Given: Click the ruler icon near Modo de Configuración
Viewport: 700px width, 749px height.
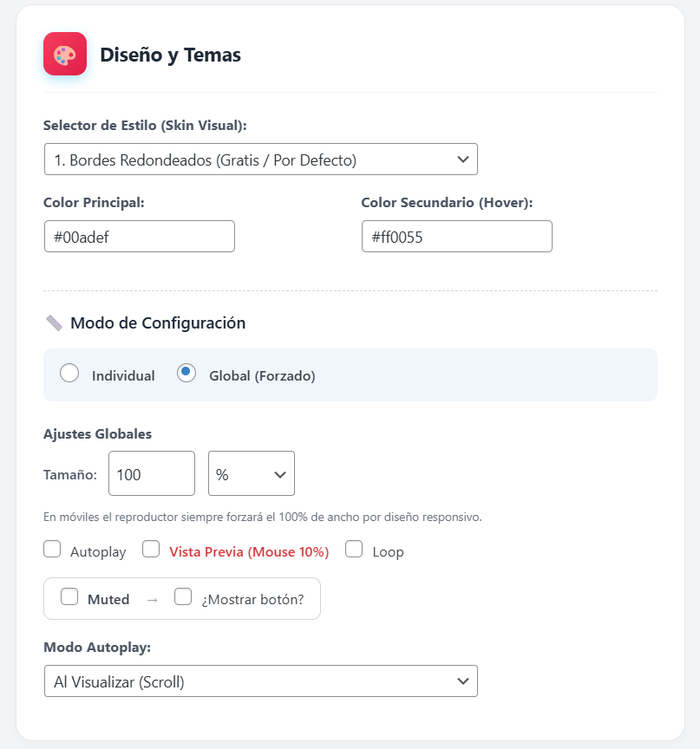Looking at the screenshot, I should click(x=54, y=323).
